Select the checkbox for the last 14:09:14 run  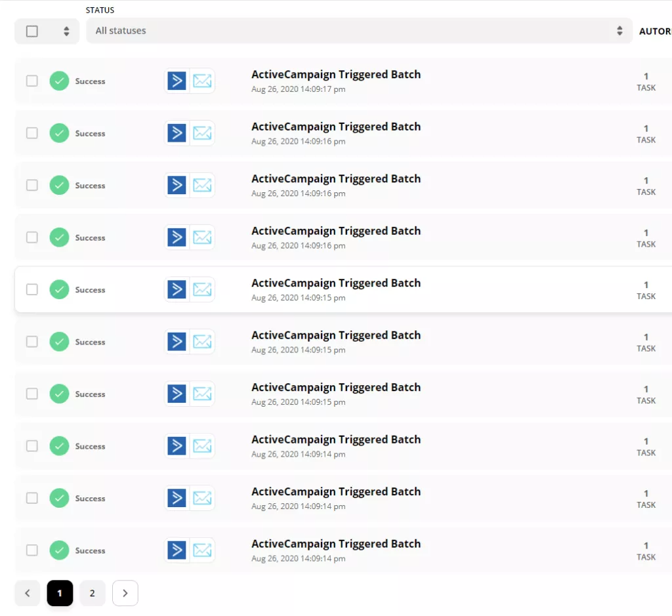(31, 550)
